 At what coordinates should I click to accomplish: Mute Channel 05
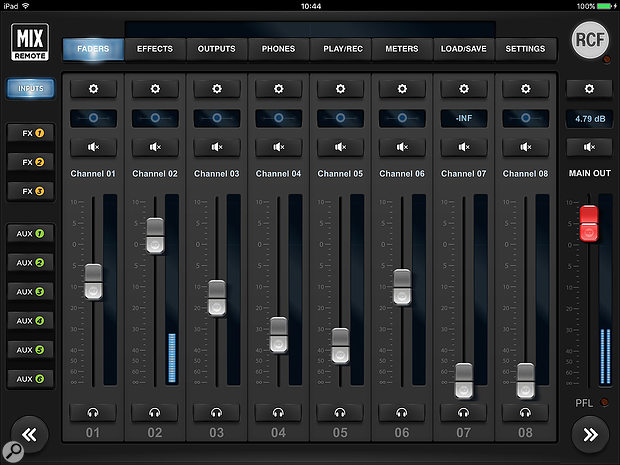340,147
